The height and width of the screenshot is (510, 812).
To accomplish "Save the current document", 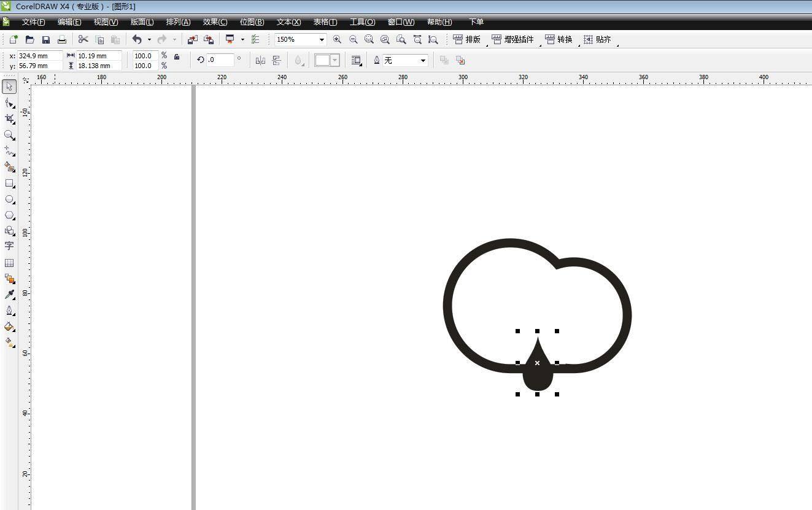I will (45, 39).
